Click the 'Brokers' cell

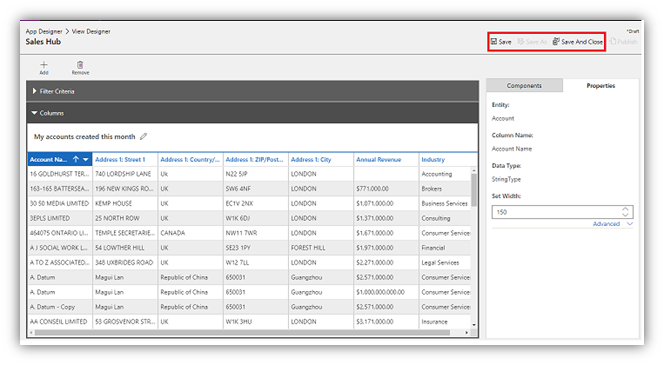pos(445,188)
